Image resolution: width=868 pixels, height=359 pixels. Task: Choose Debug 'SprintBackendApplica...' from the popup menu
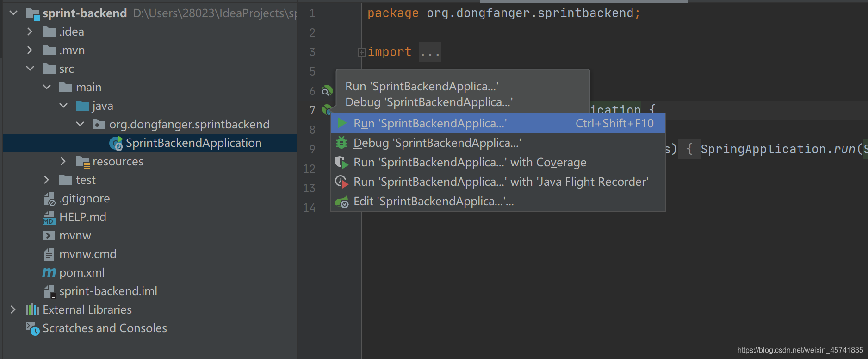[498, 143]
